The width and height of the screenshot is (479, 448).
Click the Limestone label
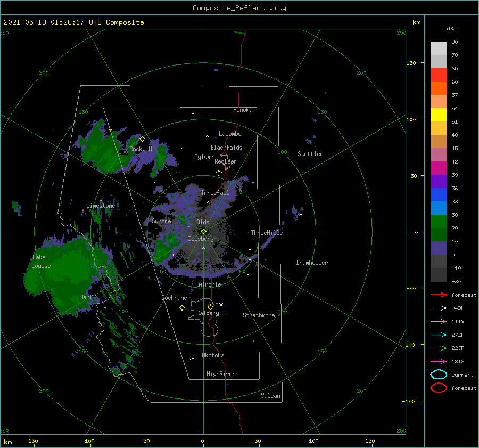click(x=101, y=206)
